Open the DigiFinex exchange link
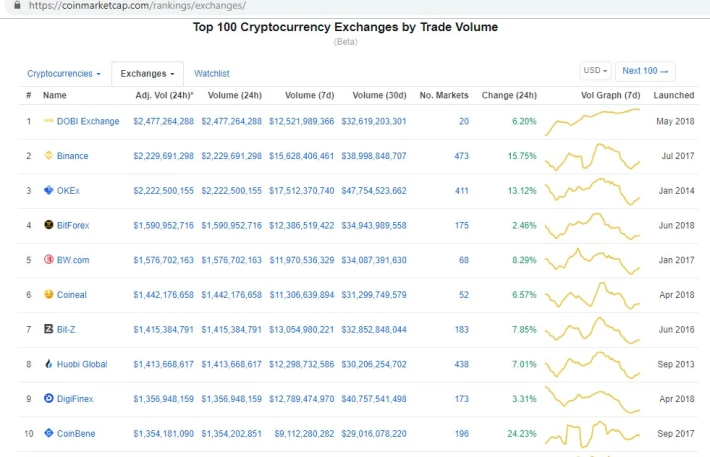Screen dimensions: 710x457 coord(75,399)
